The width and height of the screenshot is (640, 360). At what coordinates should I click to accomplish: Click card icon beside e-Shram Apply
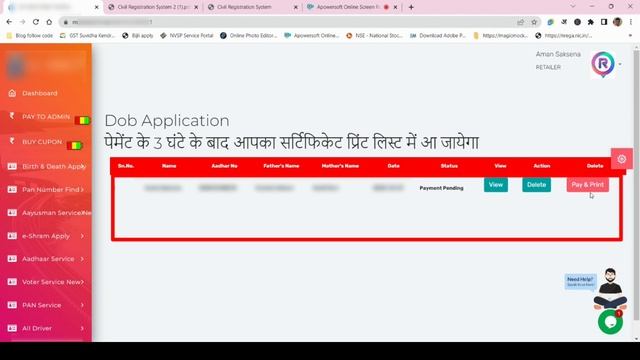point(12,236)
